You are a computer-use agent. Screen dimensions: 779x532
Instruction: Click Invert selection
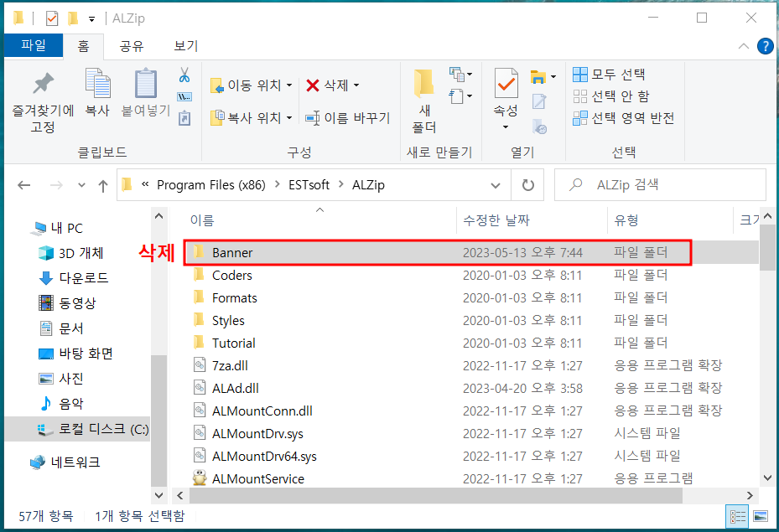pos(624,117)
